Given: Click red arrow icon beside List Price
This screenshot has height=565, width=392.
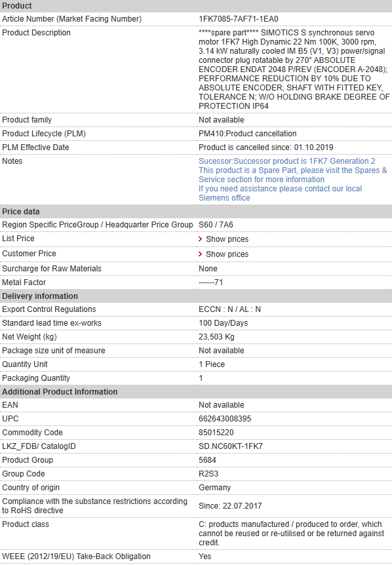Looking at the screenshot, I should coord(201,239).
